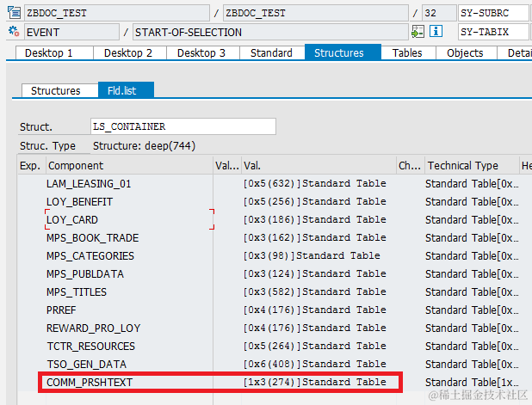Click the START-OF-SELECTION field

coord(270,32)
